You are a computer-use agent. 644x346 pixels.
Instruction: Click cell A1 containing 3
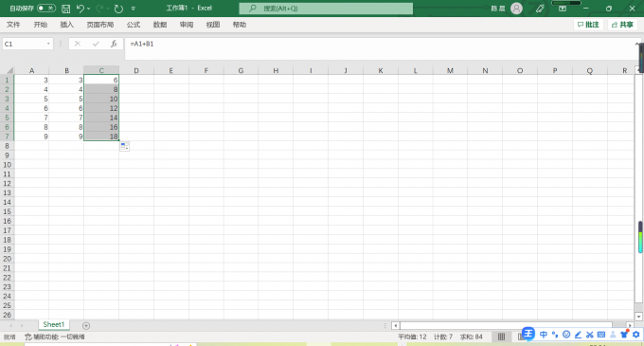click(31, 80)
